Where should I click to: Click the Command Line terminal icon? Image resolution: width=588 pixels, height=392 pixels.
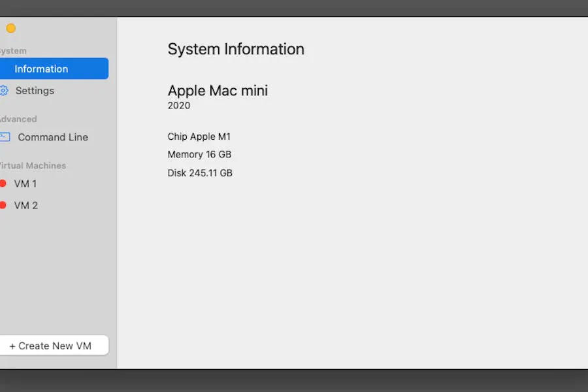click(4, 137)
